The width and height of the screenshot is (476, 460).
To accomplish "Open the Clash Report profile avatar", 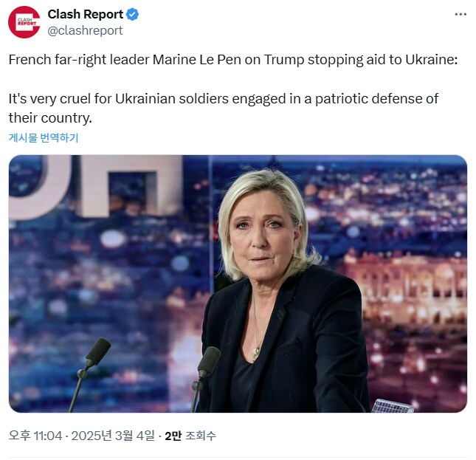I will click(x=24, y=22).
